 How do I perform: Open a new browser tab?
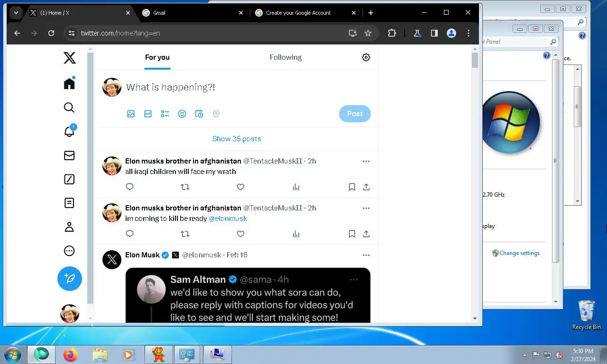[x=371, y=13]
